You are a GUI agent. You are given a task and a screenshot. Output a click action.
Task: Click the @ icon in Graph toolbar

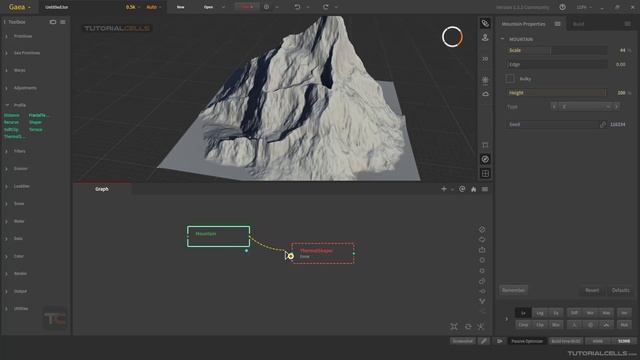tap(462, 189)
